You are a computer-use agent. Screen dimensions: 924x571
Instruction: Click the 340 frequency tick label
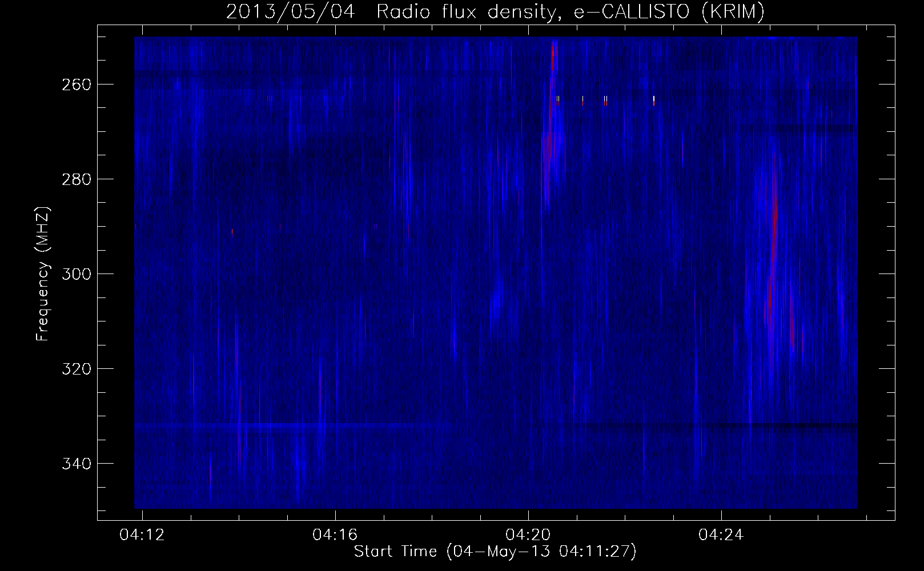pyautogui.click(x=77, y=464)
